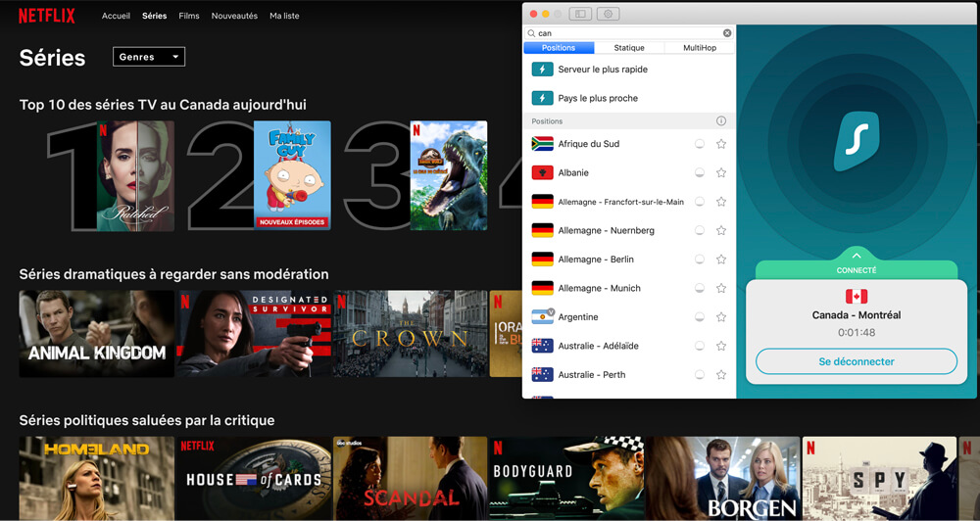
Task: Star the Australie - Adélaïde location
Action: [720, 346]
